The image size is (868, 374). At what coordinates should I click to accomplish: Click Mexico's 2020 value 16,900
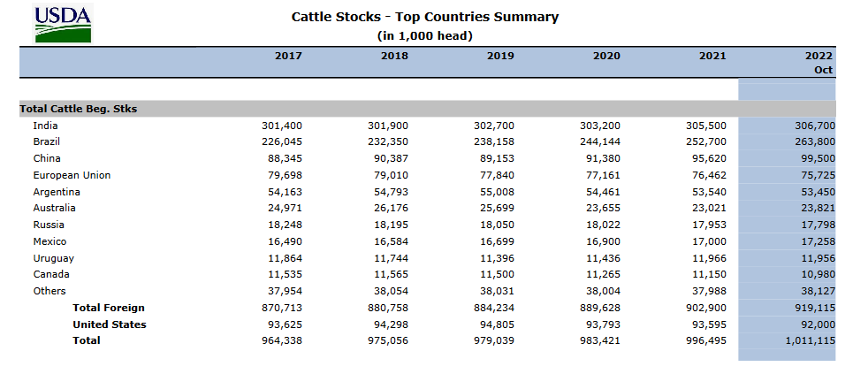tap(604, 241)
